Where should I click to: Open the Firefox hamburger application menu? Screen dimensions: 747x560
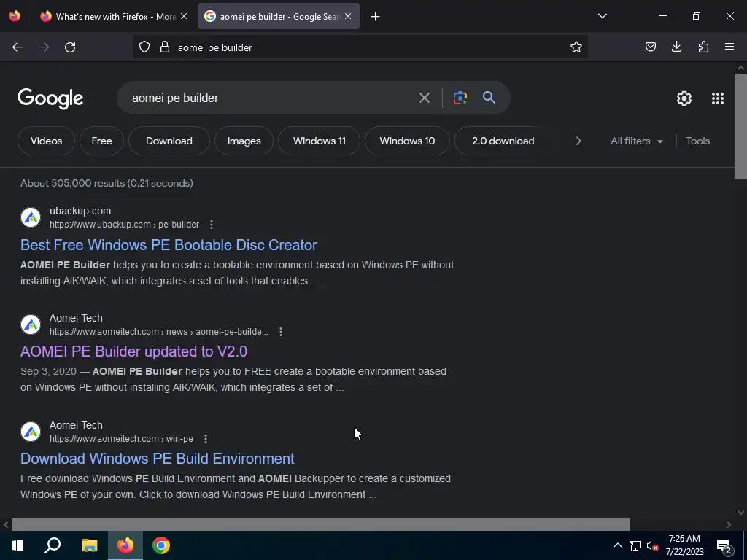(729, 47)
